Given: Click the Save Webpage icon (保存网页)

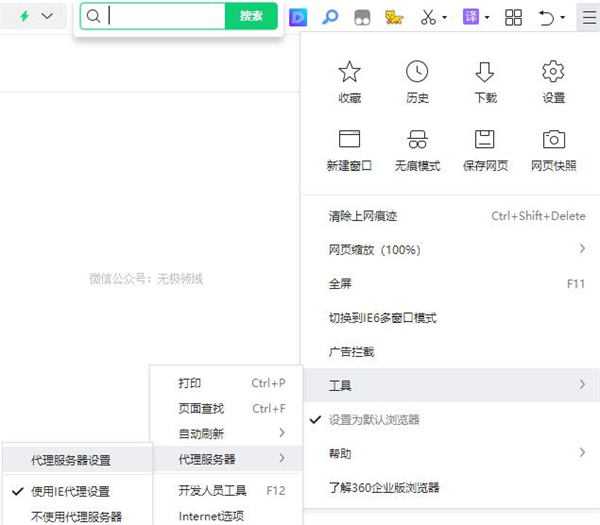Looking at the screenshot, I should pyautogui.click(x=485, y=140).
